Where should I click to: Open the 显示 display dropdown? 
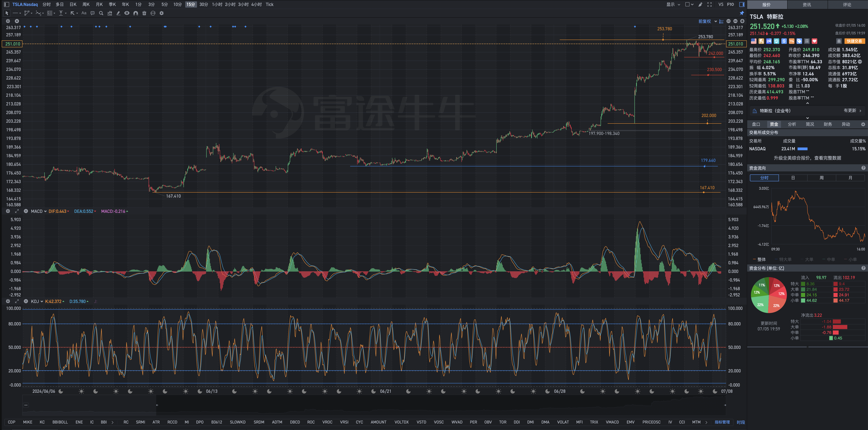(x=673, y=4)
